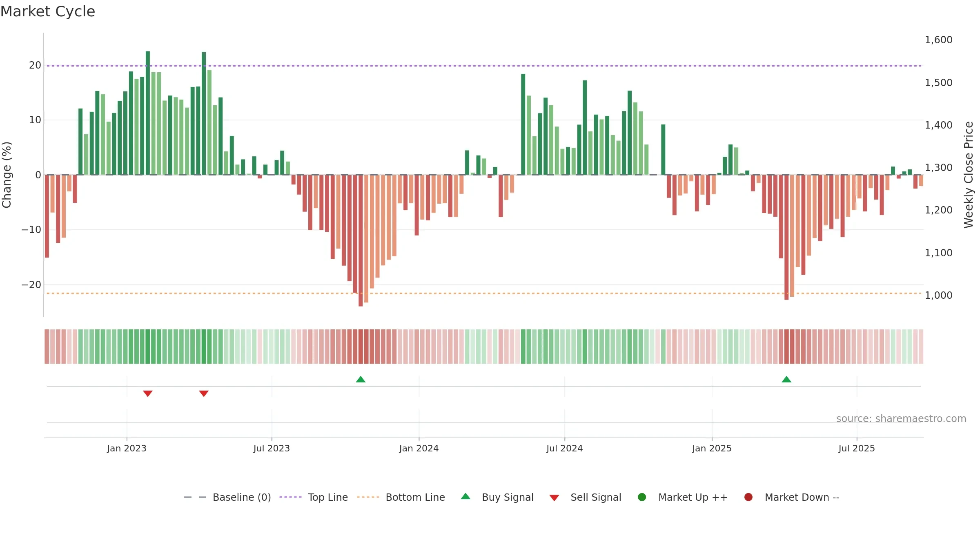
Task: Toggle the Bottom Line legend entry
Action: point(401,497)
